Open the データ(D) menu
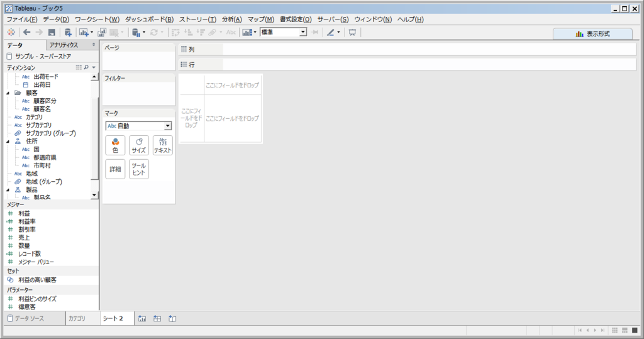Screen dimensions: 644x339 [x=56, y=19]
